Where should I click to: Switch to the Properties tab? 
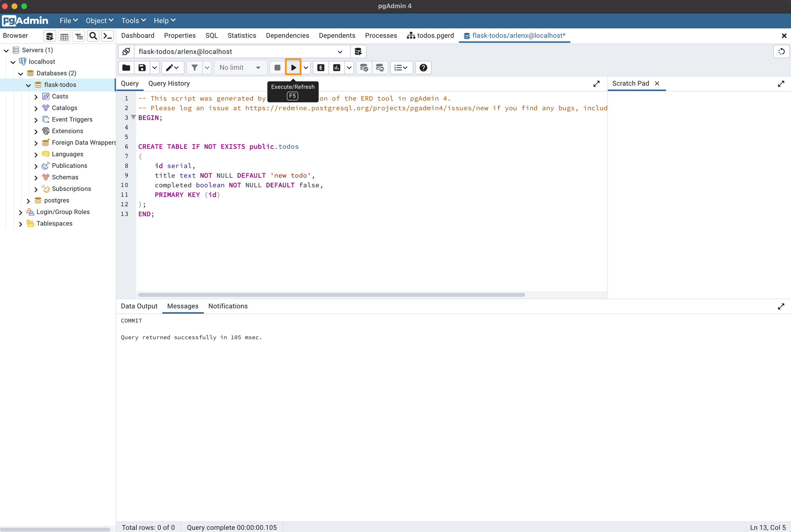pyautogui.click(x=180, y=35)
